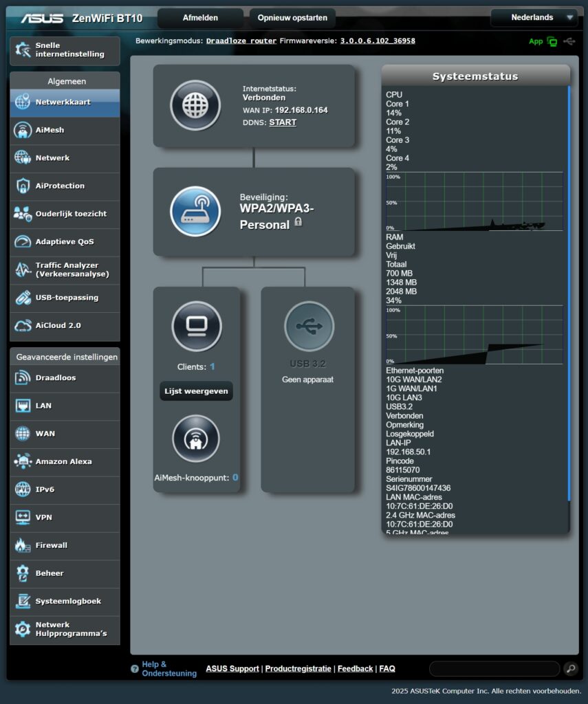
Task: Click the green App icon in header
Action: tap(552, 41)
